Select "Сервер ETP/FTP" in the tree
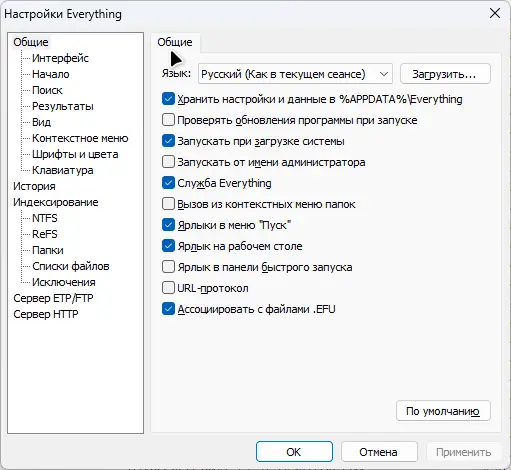Image resolution: width=511 pixels, height=470 pixels. [x=53, y=298]
